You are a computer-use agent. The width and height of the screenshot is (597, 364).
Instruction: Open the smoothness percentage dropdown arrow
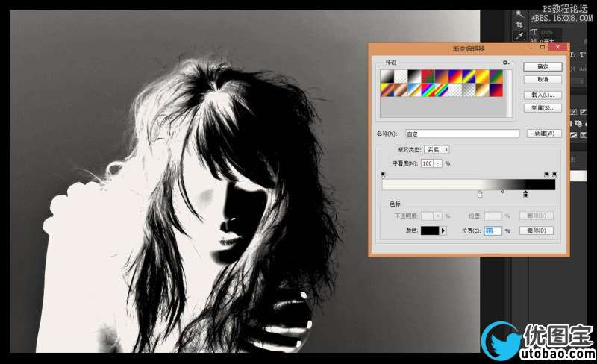tap(438, 163)
